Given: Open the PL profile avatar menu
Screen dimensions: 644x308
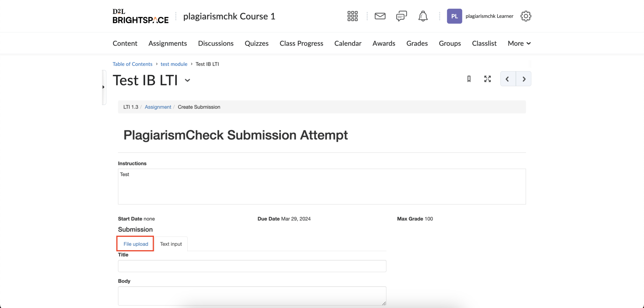Looking at the screenshot, I should pyautogui.click(x=454, y=16).
